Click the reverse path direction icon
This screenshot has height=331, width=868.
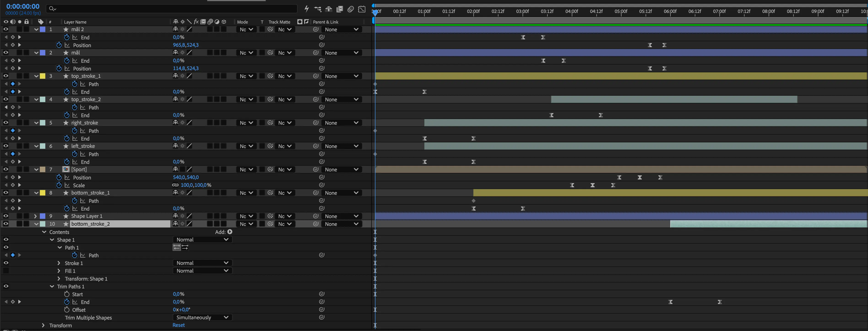point(185,247)
